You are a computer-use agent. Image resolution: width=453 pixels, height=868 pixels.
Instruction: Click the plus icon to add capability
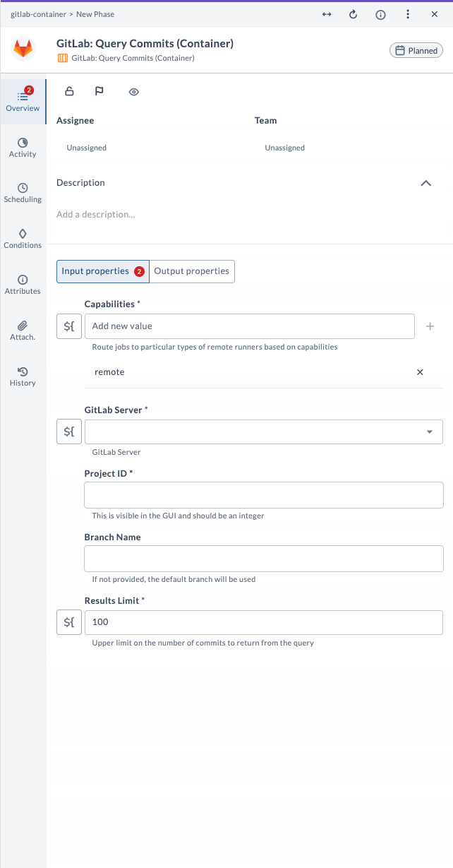click(x=430, y=326)
